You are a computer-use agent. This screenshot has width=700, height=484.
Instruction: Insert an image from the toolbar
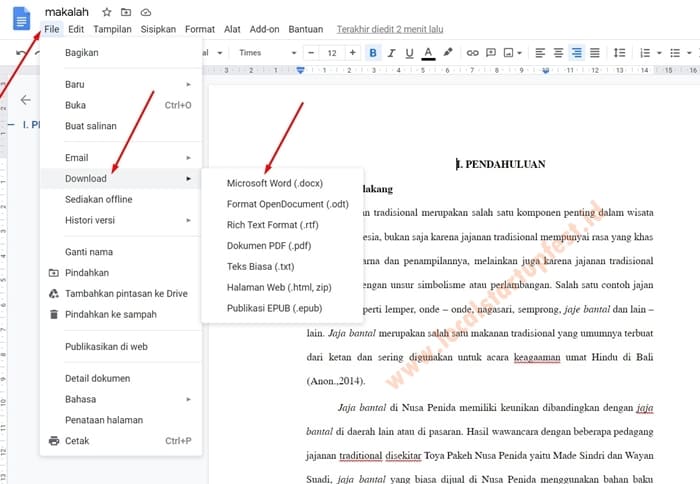point(508,53)
